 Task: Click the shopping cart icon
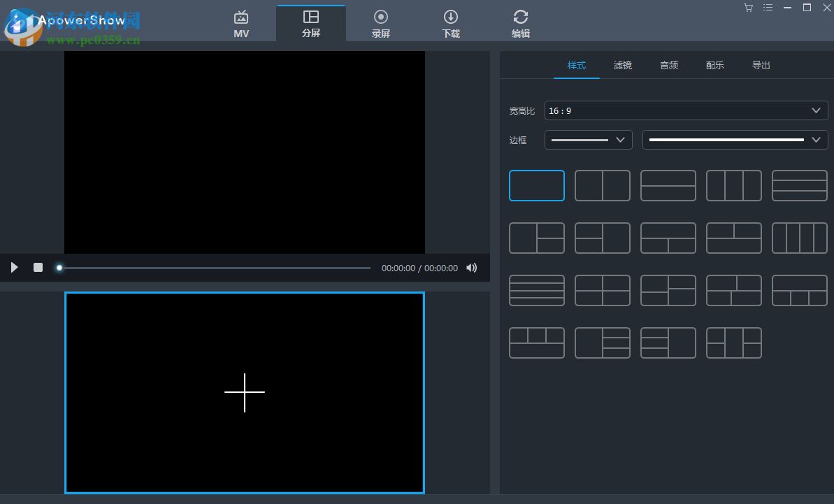tap(749, 8)
